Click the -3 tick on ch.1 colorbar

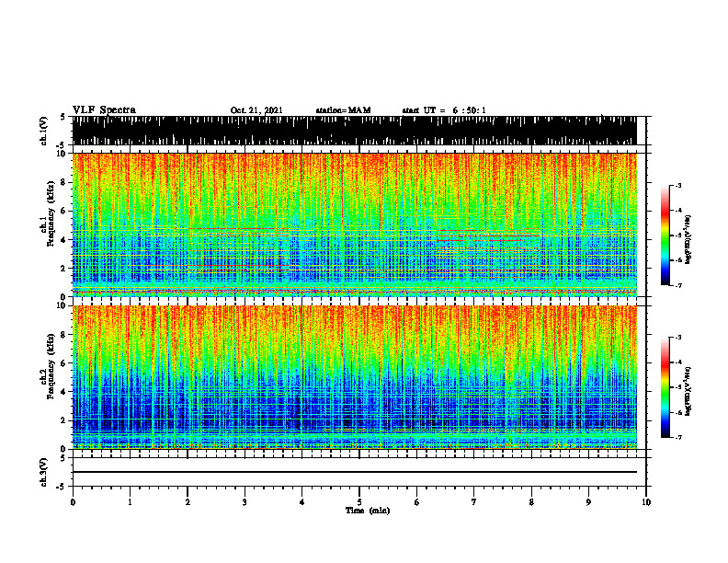[x=678, y=185]
